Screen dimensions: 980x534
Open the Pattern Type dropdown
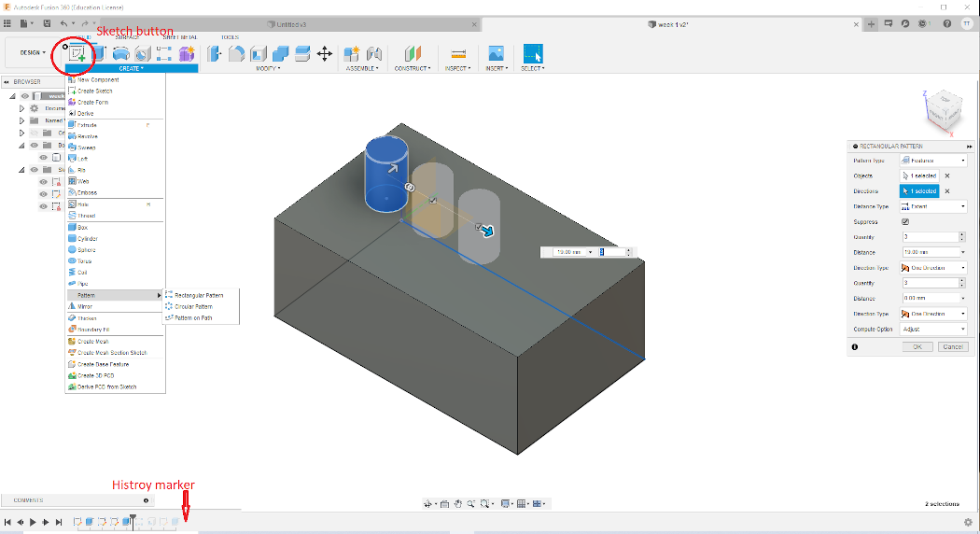(x=933, y=161)
